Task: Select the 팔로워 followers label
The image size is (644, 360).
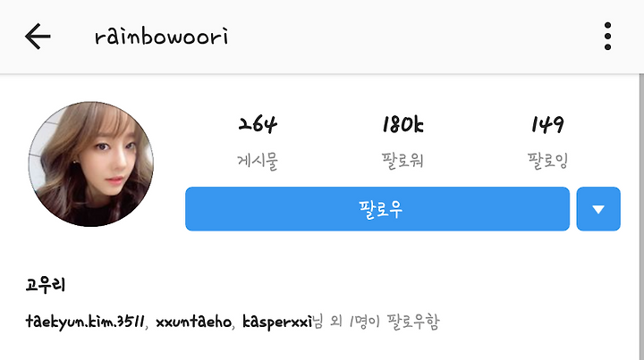Action: [402, 161]
